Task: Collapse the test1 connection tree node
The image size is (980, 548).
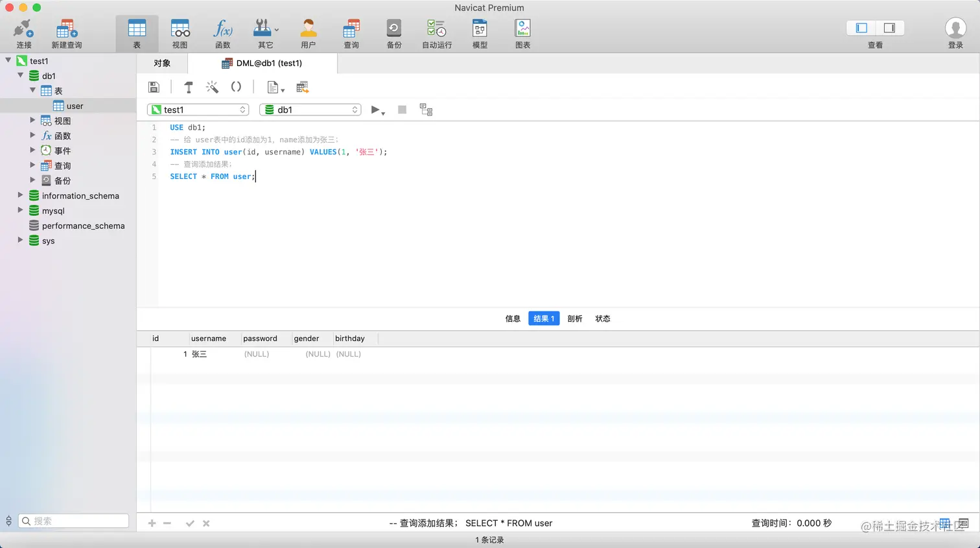Action: [x=8, y=60]
